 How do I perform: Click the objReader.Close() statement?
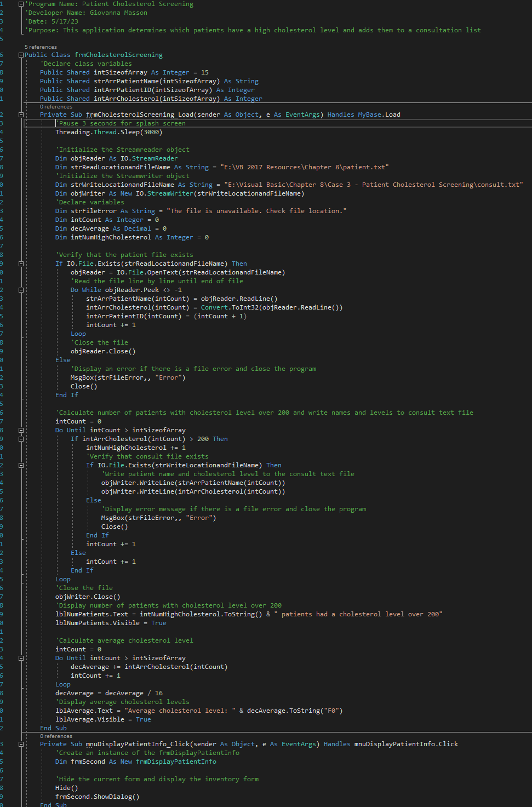pyautogui.click(x=103, y=351)
